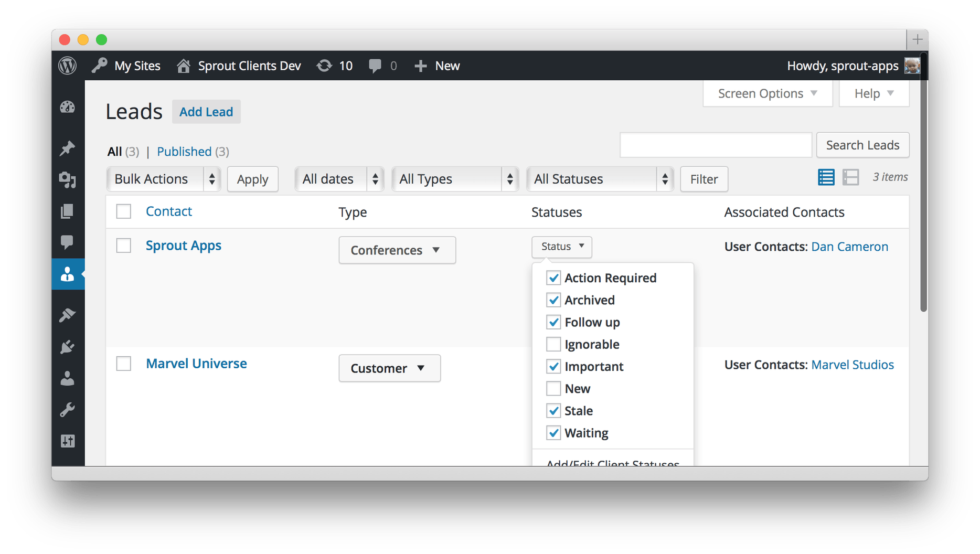
Task: Open the Media sidebar icon
Action: point(67,180)
